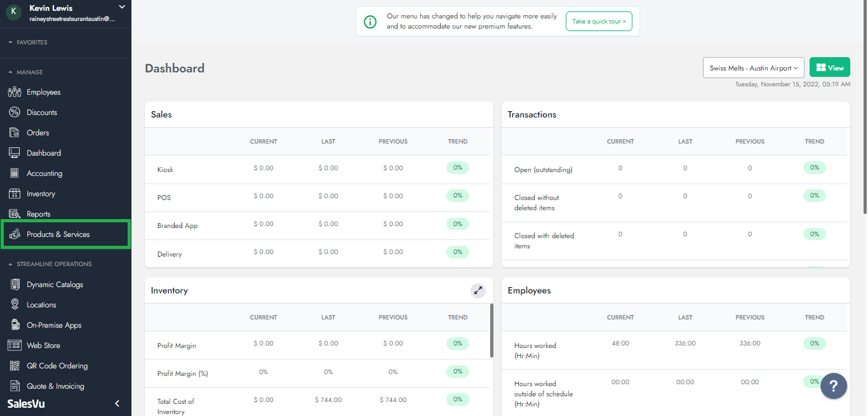Open Discounts via its percent icon
868x416 pixels.
(x=15, y=112)
